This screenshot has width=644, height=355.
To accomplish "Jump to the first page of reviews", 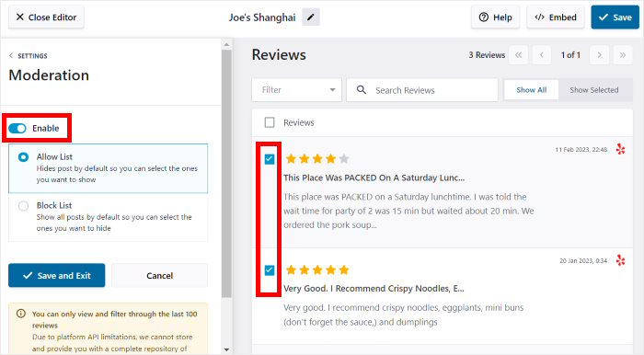I will [x=518, y=54].
